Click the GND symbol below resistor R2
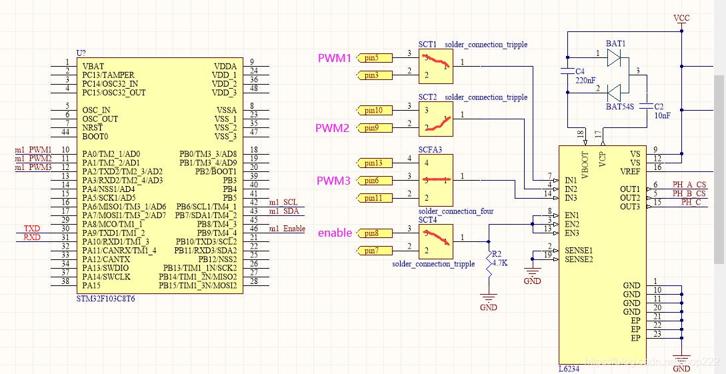This screenshot has height=374, width=726. click(x=488, y=302)
